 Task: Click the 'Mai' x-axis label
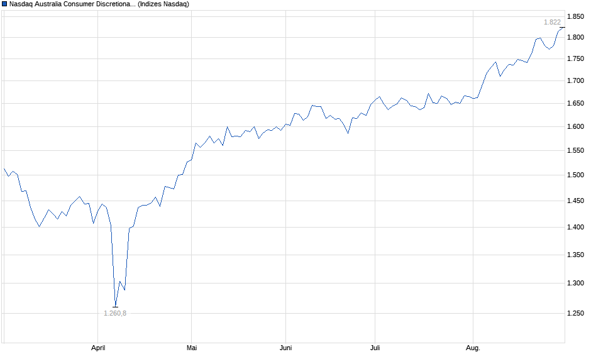192,348
